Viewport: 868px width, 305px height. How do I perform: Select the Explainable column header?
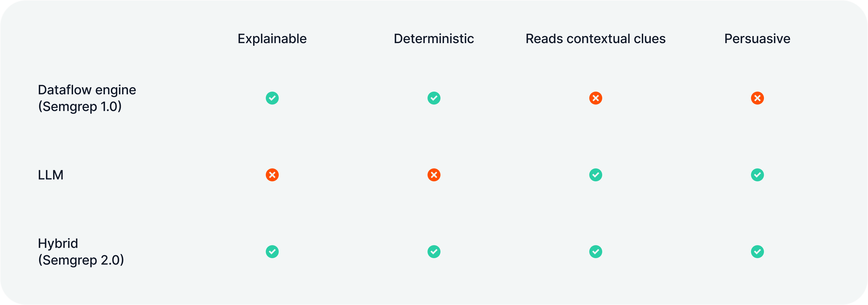point(272,39)
